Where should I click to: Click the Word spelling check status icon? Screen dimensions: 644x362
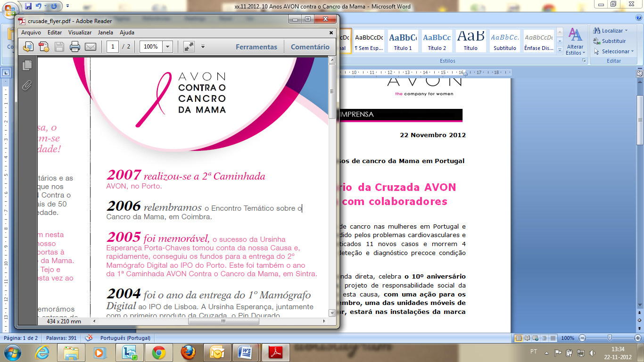pyautogui.click(x=89, y=338)
